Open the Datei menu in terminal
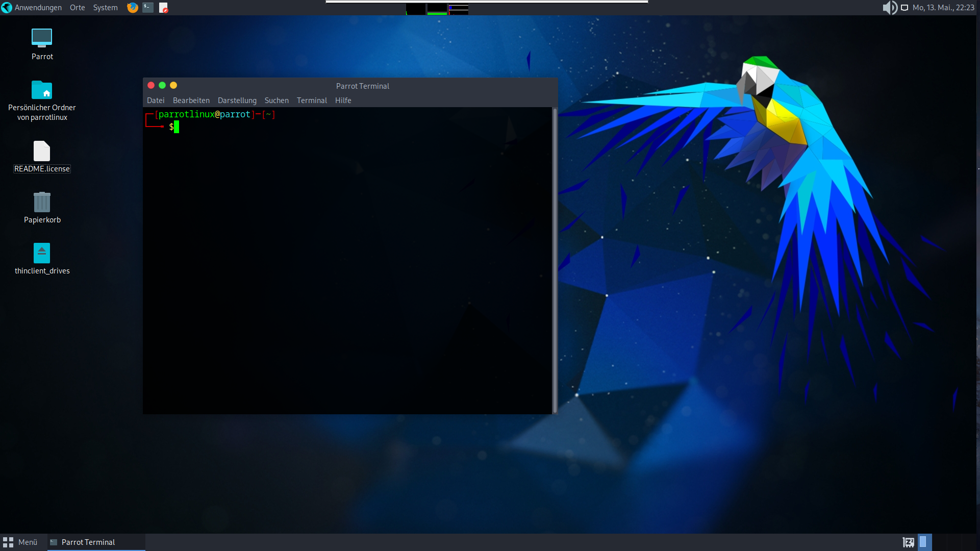 click(x=156, y=101)
